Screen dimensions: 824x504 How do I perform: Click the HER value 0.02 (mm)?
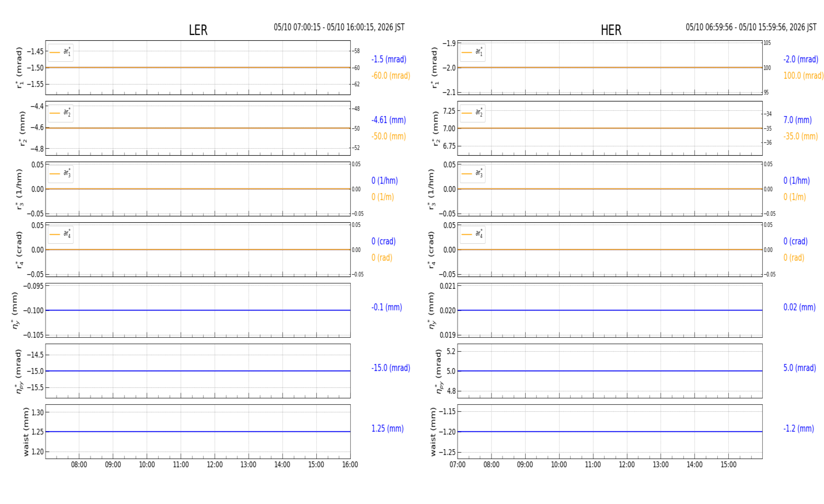pos(799,307)
